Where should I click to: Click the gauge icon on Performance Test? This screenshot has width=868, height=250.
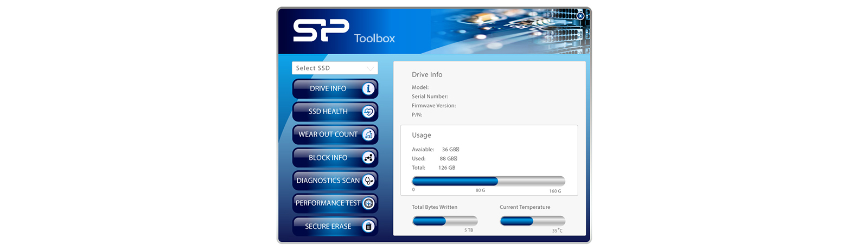tap(368, 203)
